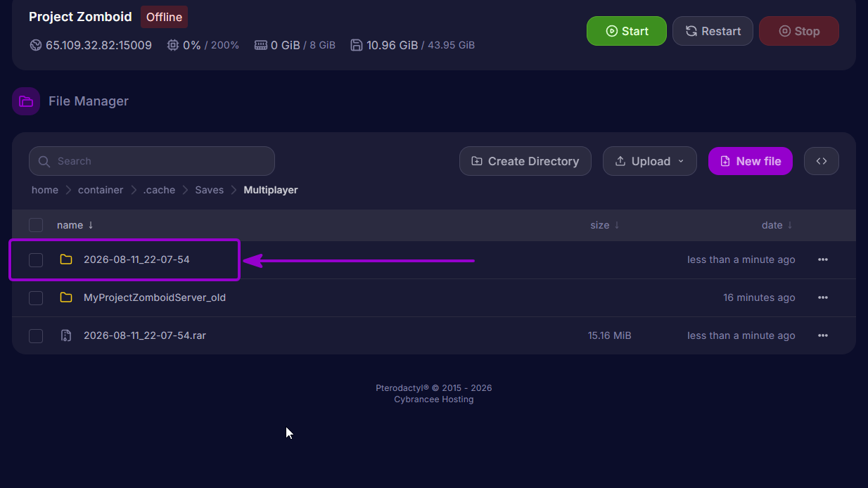868x488 pixels.
Task: Open options menu for the .rar file
Action: click(x=823, y=335)
